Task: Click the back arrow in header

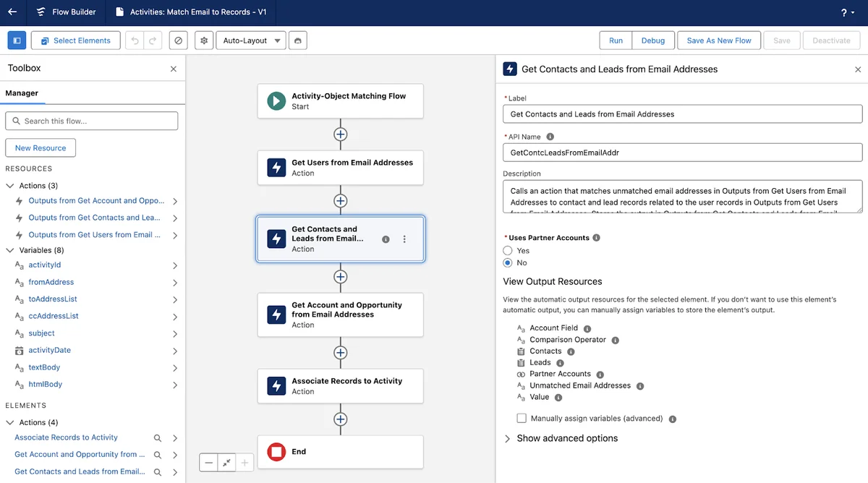Action: (12, 12)
